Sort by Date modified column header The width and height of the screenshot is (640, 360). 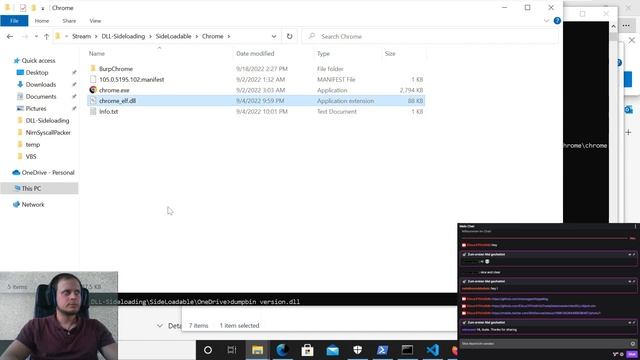[x=255, y=53]
